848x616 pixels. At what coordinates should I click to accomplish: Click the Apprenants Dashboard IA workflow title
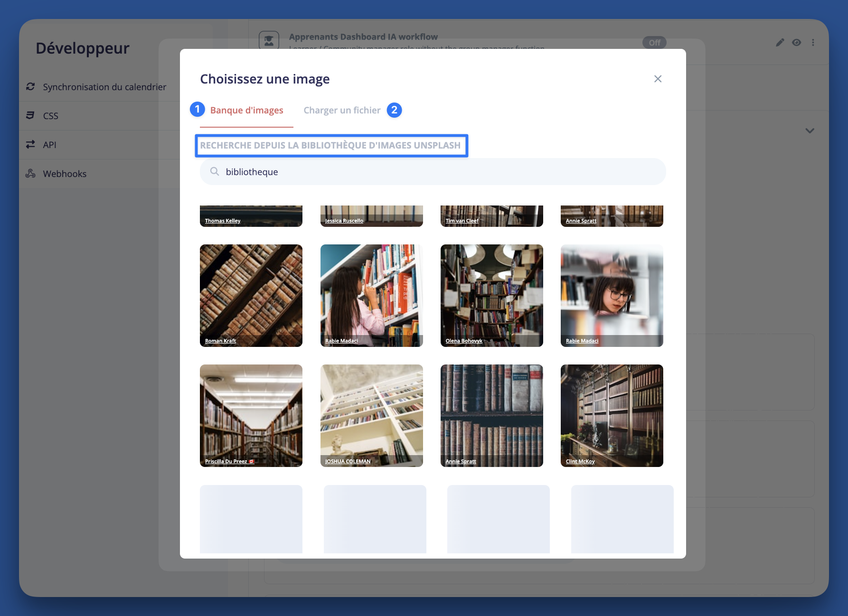click(x=363, y=37)
